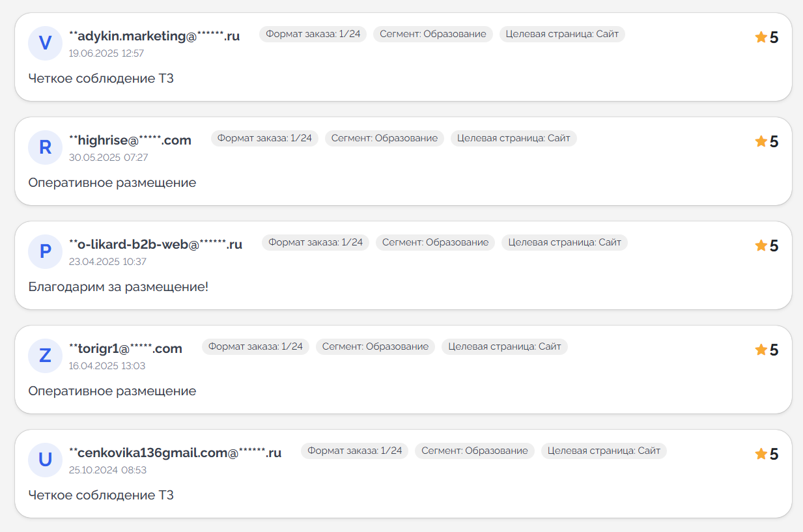Click the P avatar circle icon

pyautogui.click(x=45, y=251)
